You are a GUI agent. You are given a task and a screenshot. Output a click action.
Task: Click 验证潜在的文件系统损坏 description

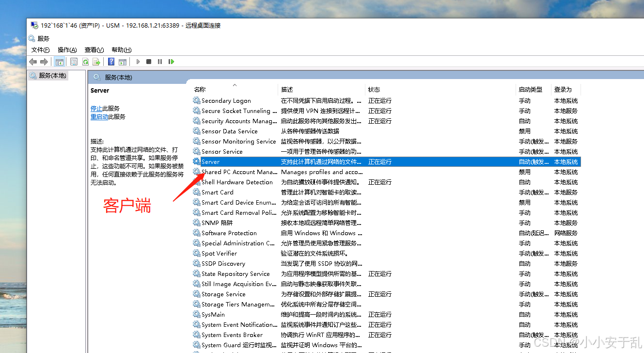click(x=314, y=253)
